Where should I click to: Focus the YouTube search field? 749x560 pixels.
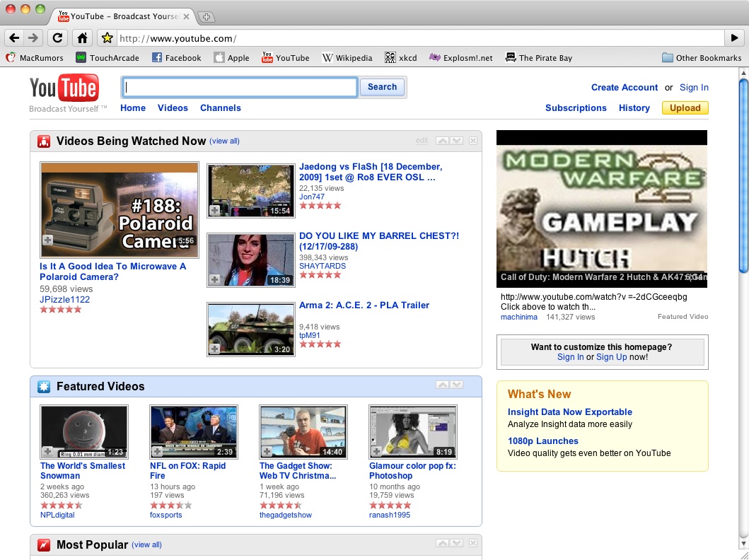point(239,88)
